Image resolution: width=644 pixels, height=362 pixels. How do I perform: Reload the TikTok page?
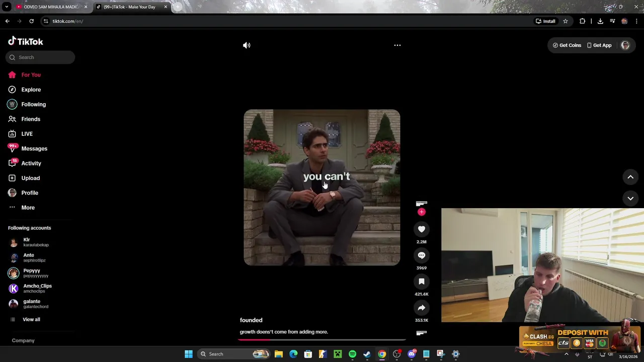point(31,21)
